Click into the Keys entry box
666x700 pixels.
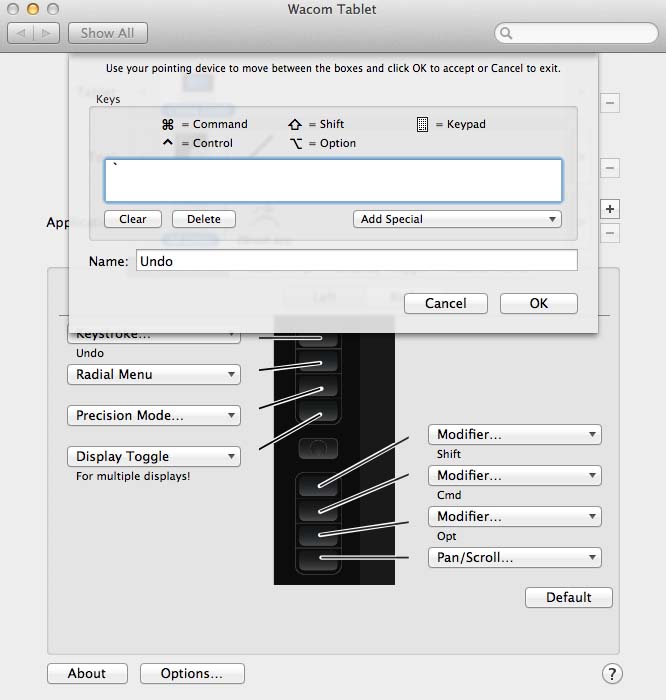click(x=333, y=180)
